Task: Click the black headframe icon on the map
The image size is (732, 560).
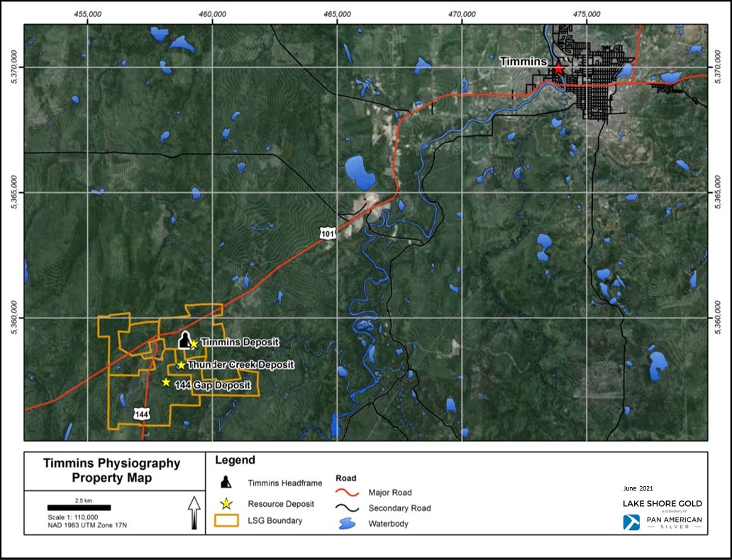Action: pyautogui.click(x=184, y=340)
